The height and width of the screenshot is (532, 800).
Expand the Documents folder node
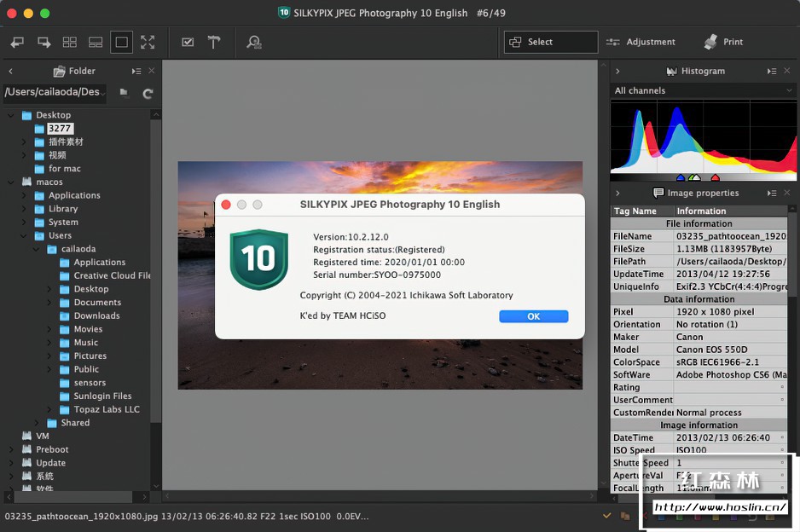coord(49,303)
